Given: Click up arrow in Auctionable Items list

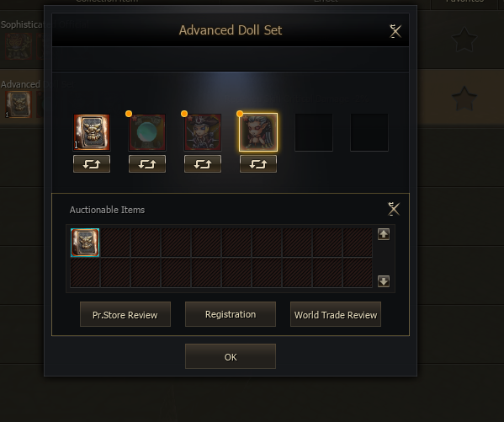Looking at the screenshot, I should coord(384,234).
